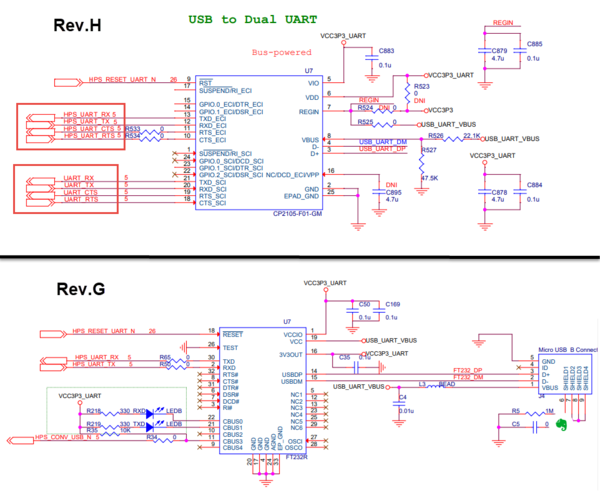Click resistor label "R525"

click(x=365, y=122)
